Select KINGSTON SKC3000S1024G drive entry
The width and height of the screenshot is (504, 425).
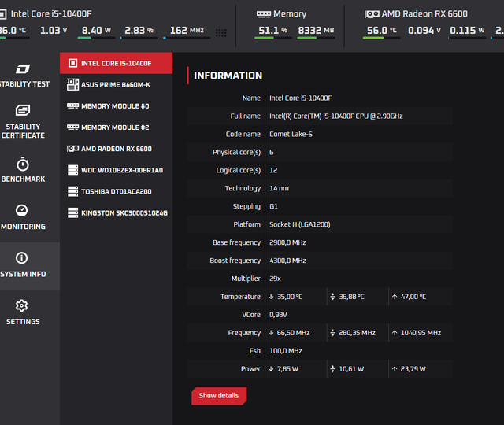tap(116, 213)
